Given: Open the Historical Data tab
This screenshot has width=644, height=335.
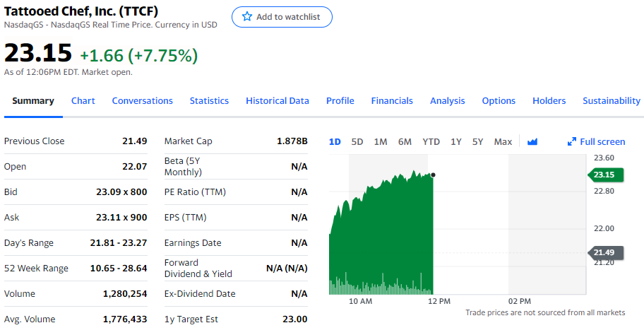Looking at the screenshot, I should click(278, 100).
